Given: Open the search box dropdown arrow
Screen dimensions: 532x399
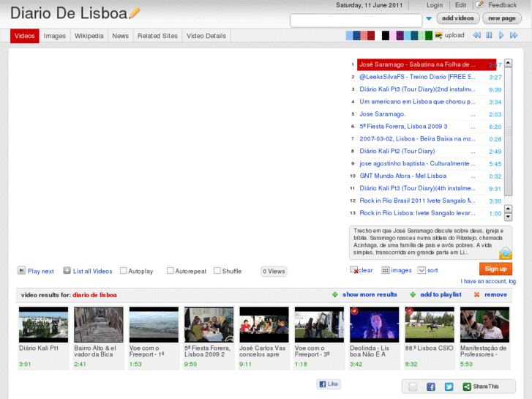Looking at the screenshot, I should (x=429, y=18).
